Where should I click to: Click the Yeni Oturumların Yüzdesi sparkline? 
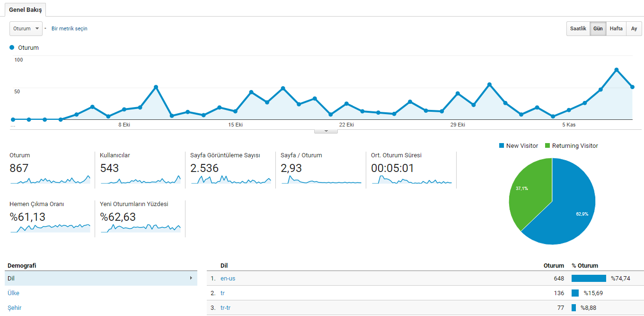141,228
